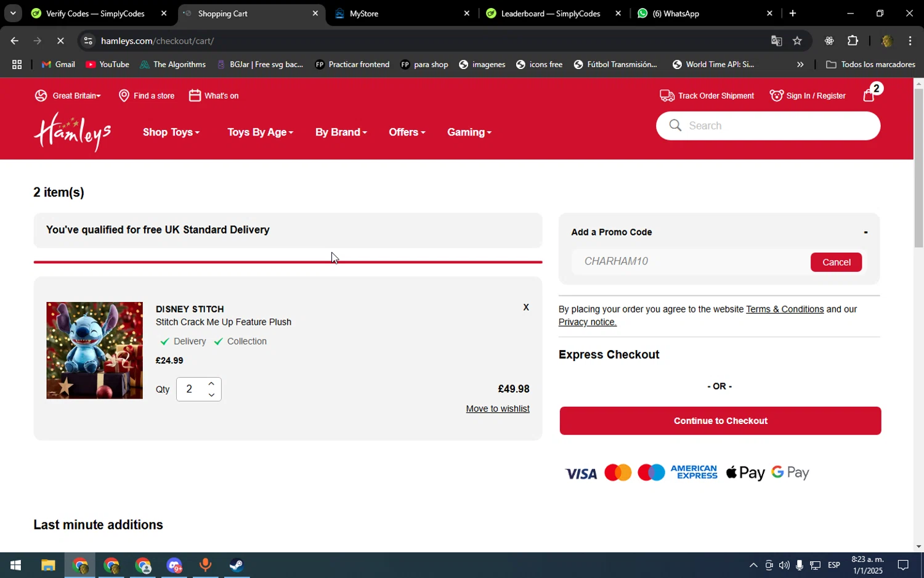This screenshot has height=578, width=924.
Task: Open File Explorer from taskbar
Action: point(48,565)
